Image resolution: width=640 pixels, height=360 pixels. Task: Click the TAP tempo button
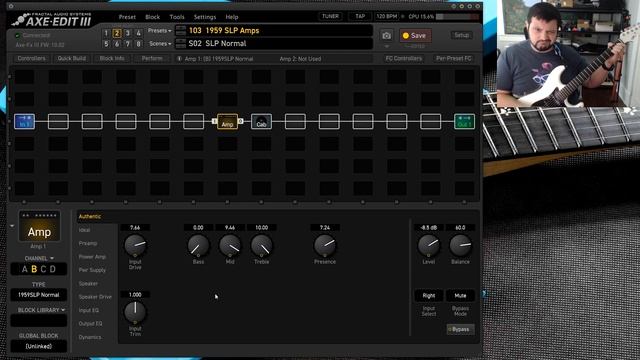360,17
